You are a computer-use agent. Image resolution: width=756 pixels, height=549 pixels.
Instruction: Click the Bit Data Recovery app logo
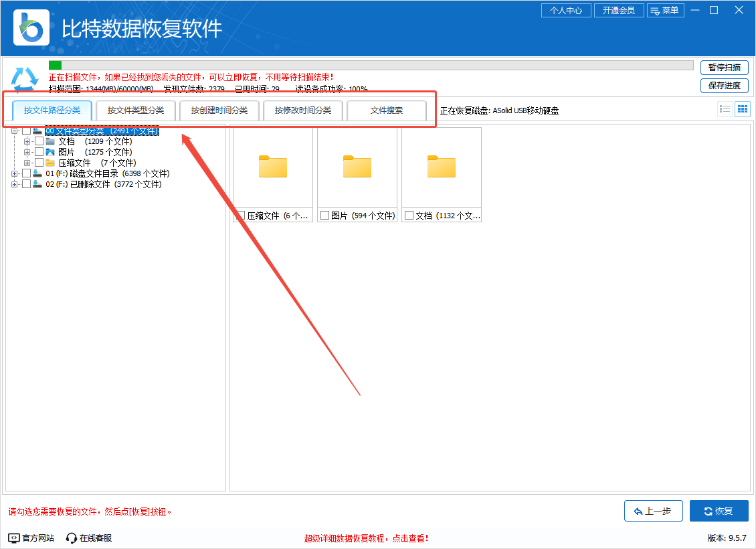tap(31, 27)
